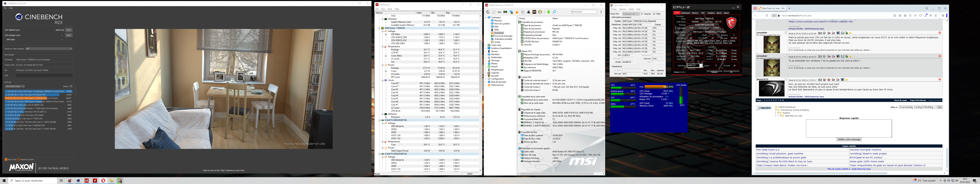Open Core Temp processor selection dropdown

pyautogui.click(x=631, y=14)
